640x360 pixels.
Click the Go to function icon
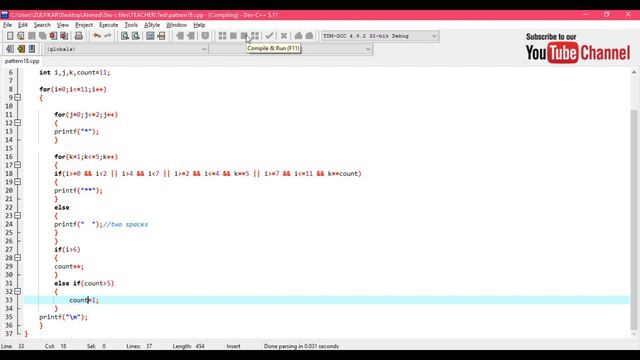tap(150, 36)
